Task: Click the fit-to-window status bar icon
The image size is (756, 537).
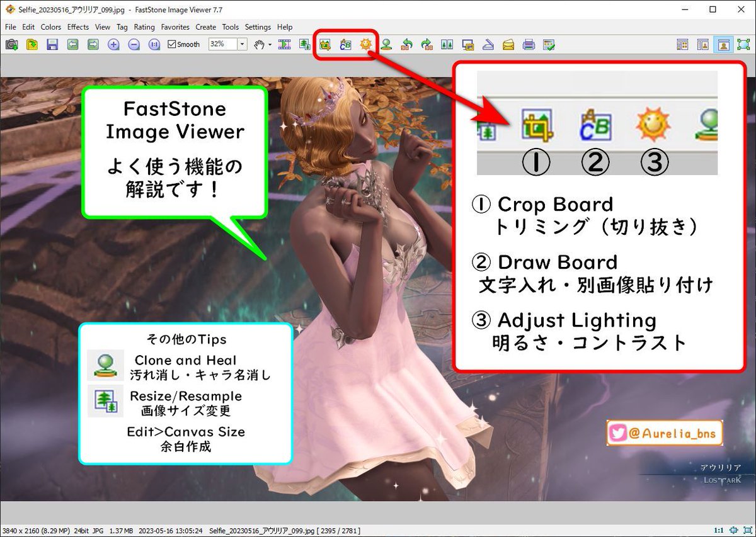Action: (x=733, y=531)
